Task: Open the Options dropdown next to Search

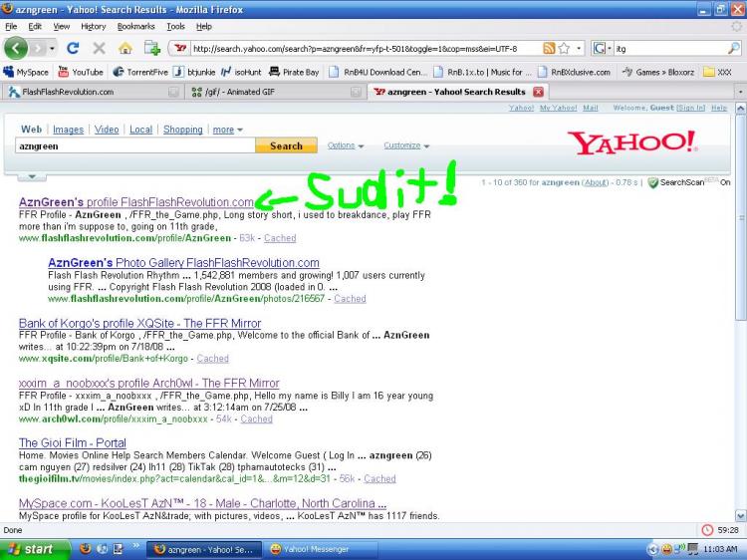Action: (x=346, y=145)
